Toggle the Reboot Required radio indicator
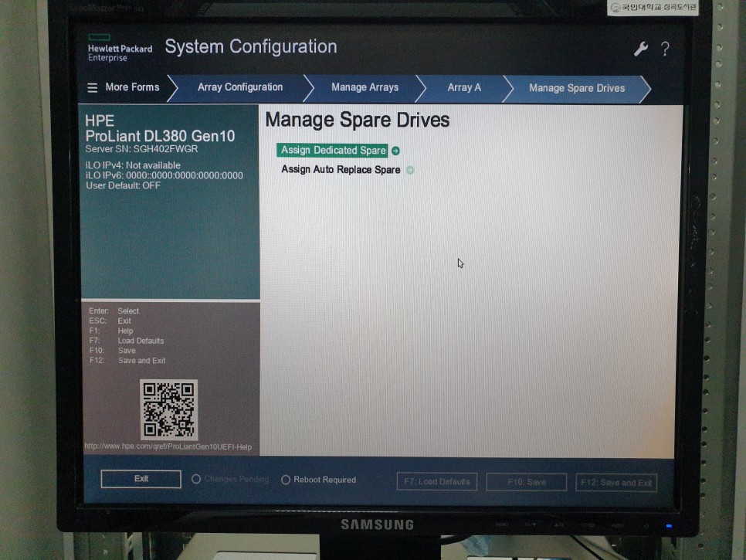The width and height of the screenshot is (746, 560). tap(286, 480)
